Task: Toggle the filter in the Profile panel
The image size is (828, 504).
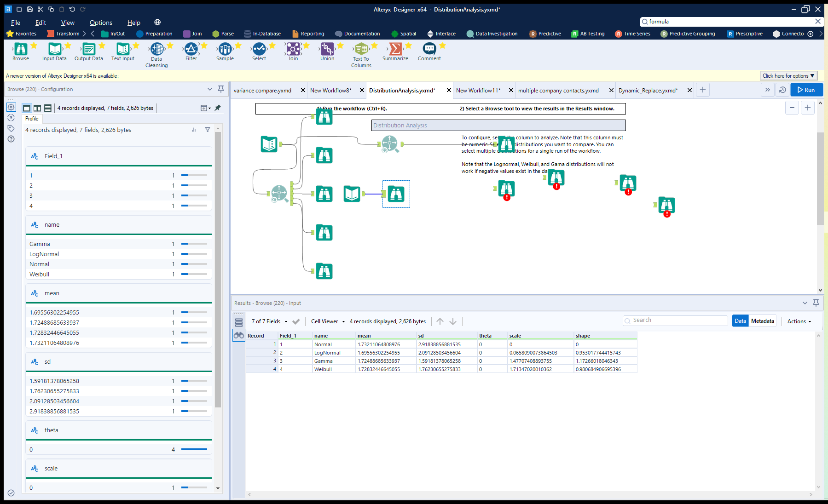Action: point(208,130)
